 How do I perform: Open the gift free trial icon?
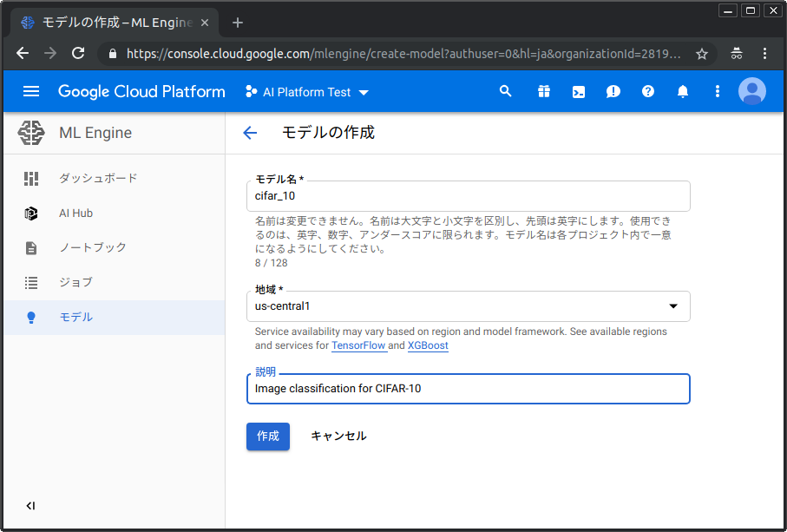[x=544, y=91]
